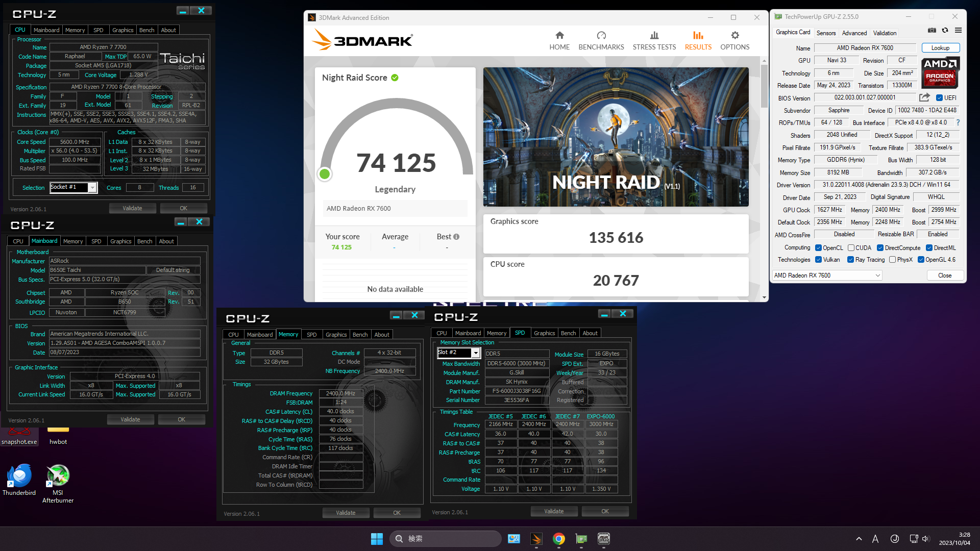Click the taskbar search box
The width and height of the screenshot is (980, 551).
pyautogui.click(x=445, y=539)
